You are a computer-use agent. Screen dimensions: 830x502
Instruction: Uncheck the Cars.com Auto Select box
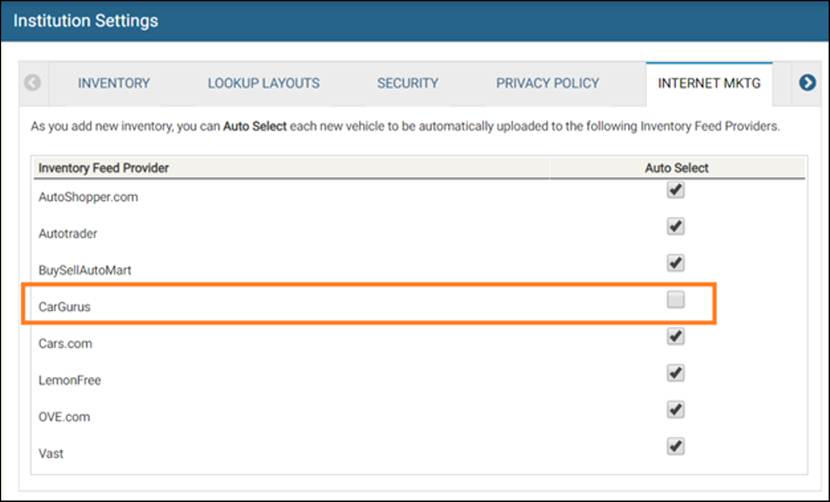pyautogui.click(x=676, y=337)
